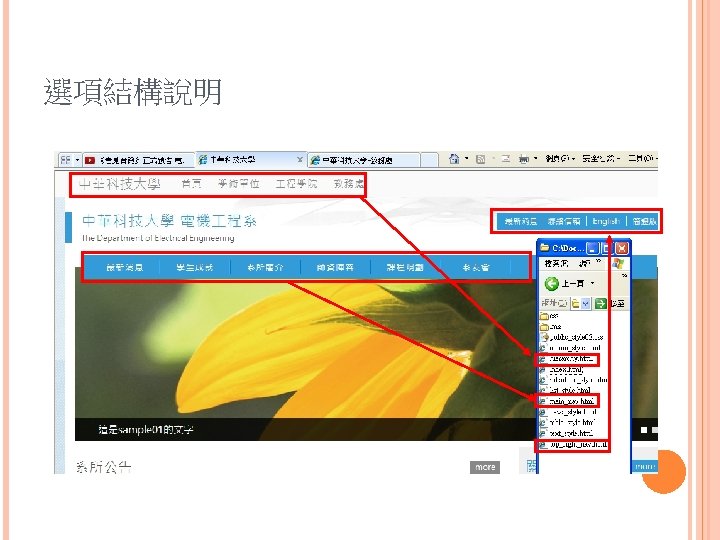Expand the Back button history dropdown arrow
The width and height of the screenshot is (720, 540).
coord(592,283)
